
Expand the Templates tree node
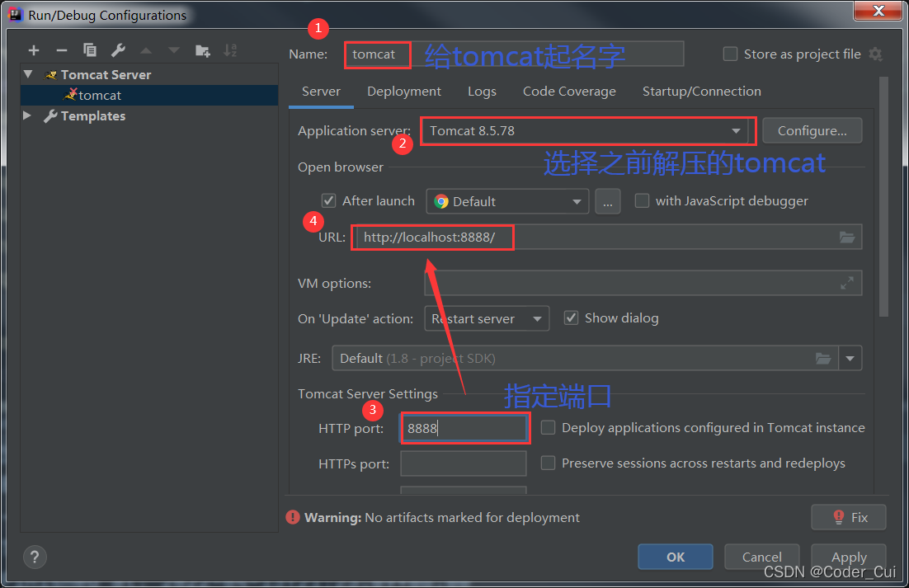(26, 115)
